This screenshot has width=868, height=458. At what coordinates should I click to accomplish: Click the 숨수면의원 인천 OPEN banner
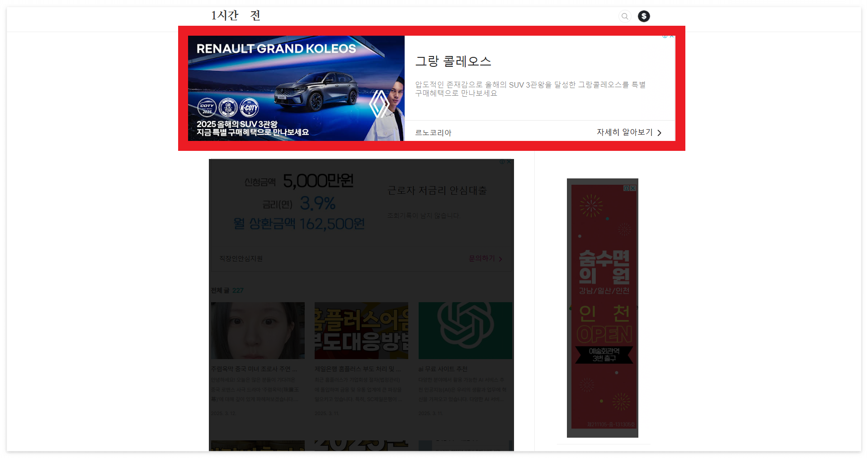point(604,307)
